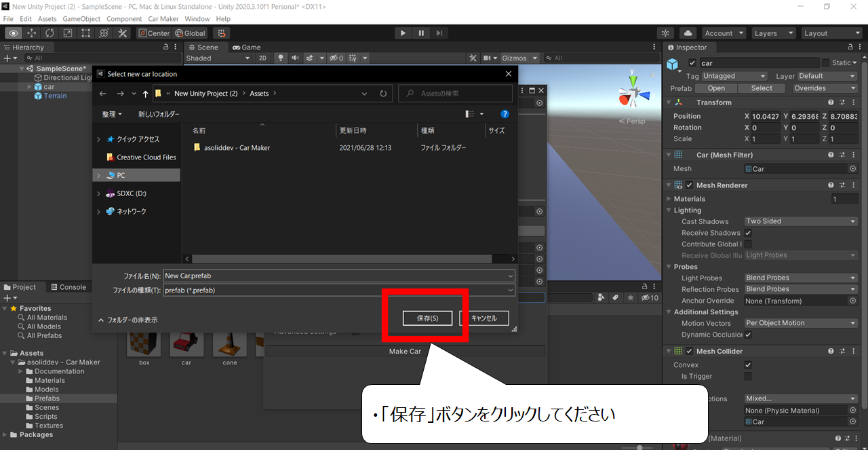Select the Scale tool in Unity toolbar
This screenshot has width=868, height=450.
pos(68,33)
